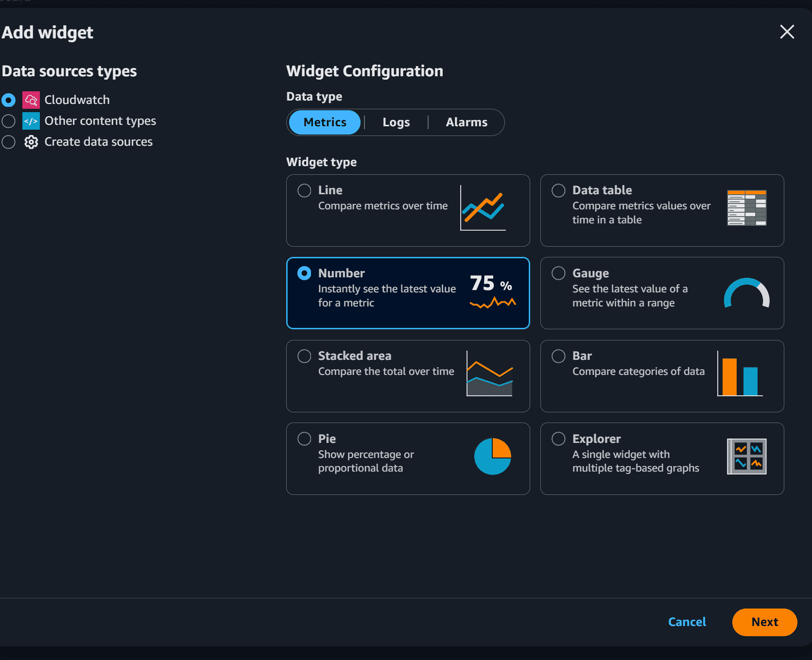Choose the Bar widget type radio
The image size is (812, 660).
[x=558, y=356]
